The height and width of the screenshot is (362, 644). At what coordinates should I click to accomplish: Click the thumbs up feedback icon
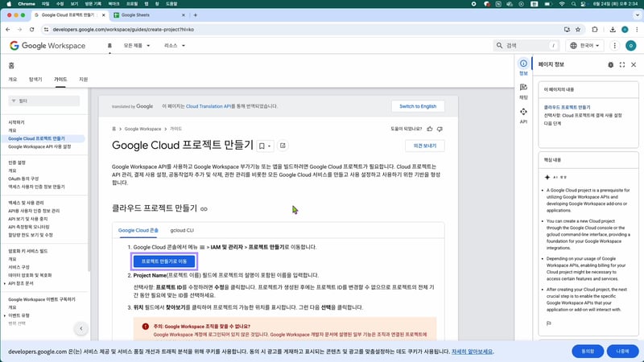pos(430,129)
